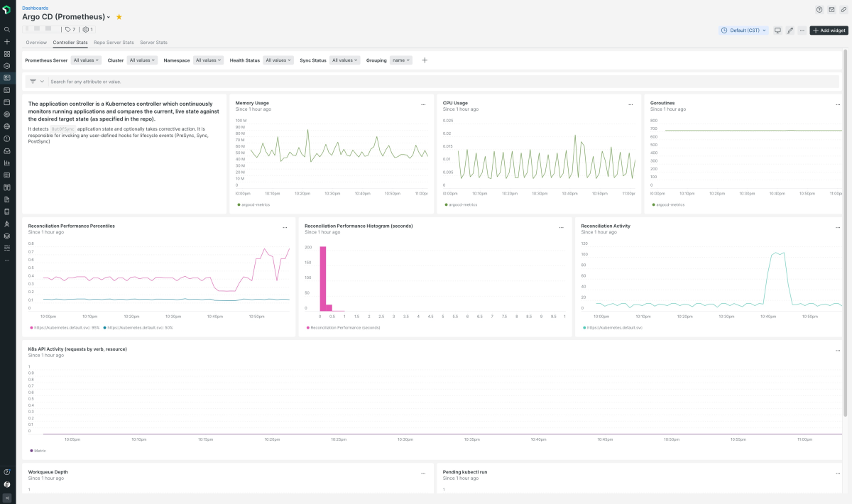Copy permalink using the chain link icon
The height and width of the screenshot is (504, 852).
click(x=843, y=10)
